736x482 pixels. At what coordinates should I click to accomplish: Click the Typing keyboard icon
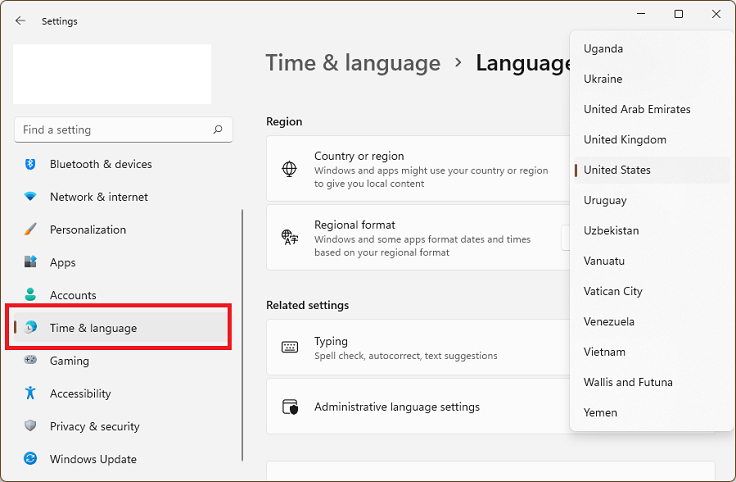(x=290, y=347)
